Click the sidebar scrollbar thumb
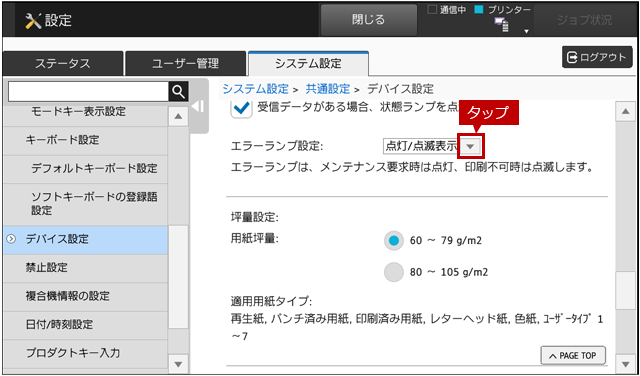Screen dimensions: 640x376 pos(178,277)
